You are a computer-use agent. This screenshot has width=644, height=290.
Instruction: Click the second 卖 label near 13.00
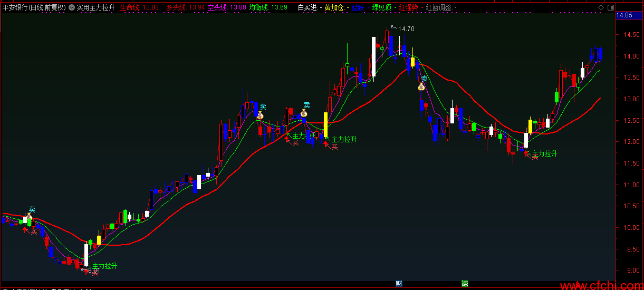coord(263,107)
